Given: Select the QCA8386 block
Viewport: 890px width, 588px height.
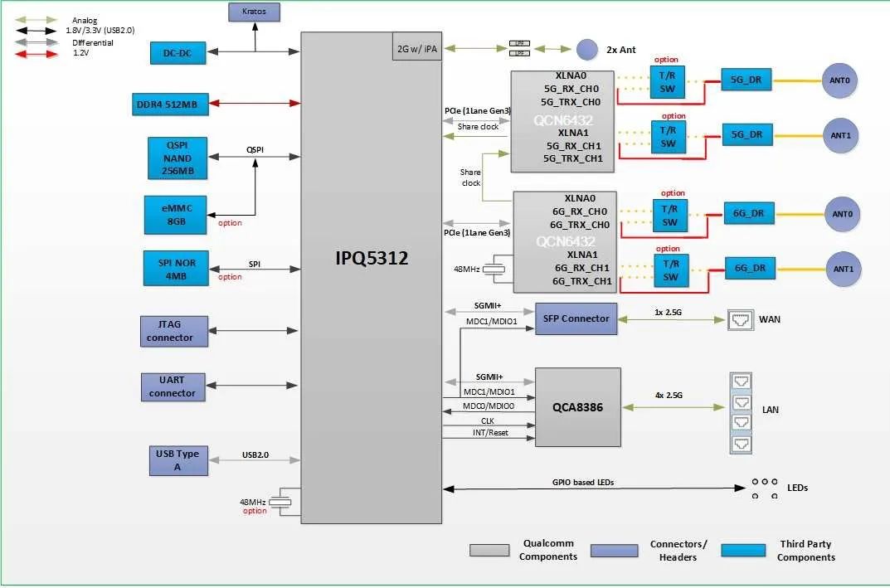Looking at the screenshot, I should (x=578, y=407).
